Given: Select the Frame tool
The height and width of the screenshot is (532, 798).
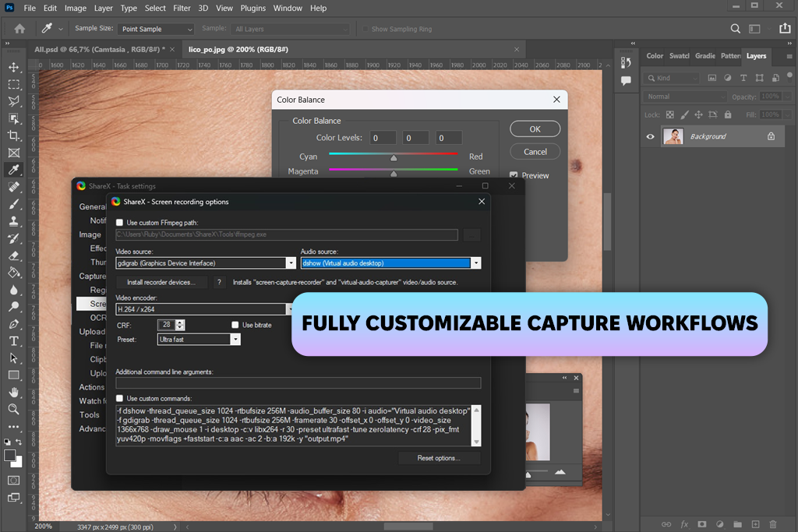Looking at the screenshot, I should (x=14, y=153).
